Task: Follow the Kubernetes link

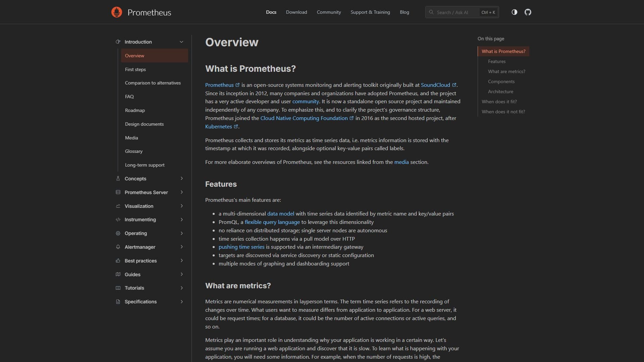Action: tap(218, 127)
